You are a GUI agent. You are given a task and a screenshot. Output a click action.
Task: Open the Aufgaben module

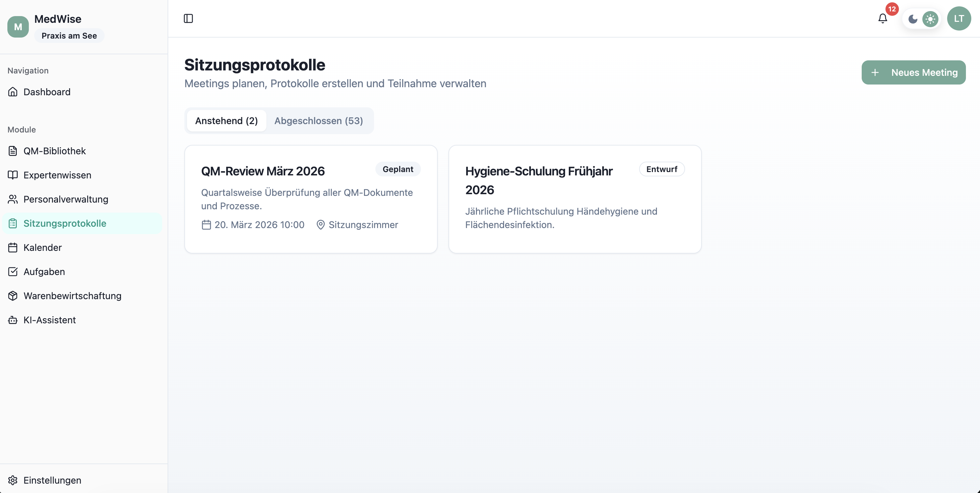pyautogui.click(x=44, y=271)
